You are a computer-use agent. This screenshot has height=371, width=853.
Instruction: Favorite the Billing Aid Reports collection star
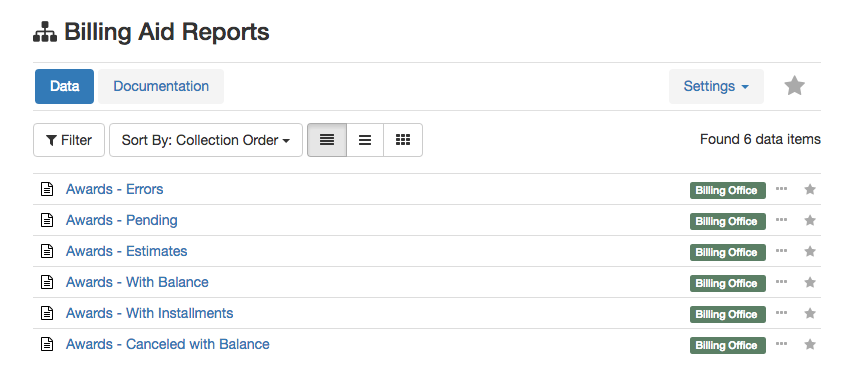point(794,86)
